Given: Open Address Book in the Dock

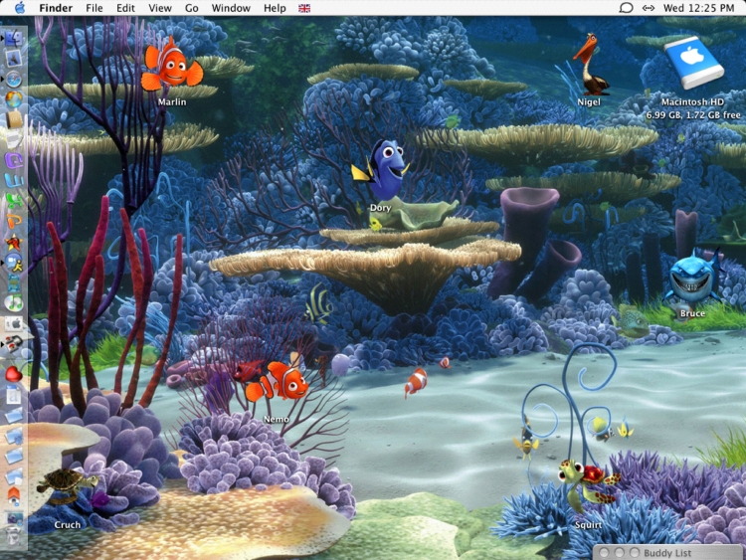Looking at the screenshot, I should coord(14,119).
